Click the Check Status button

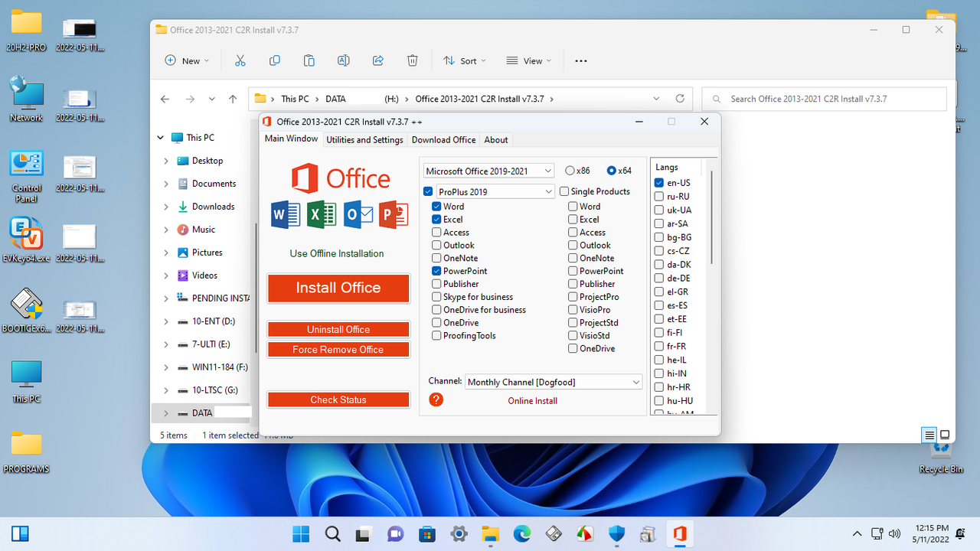(338, 399)
